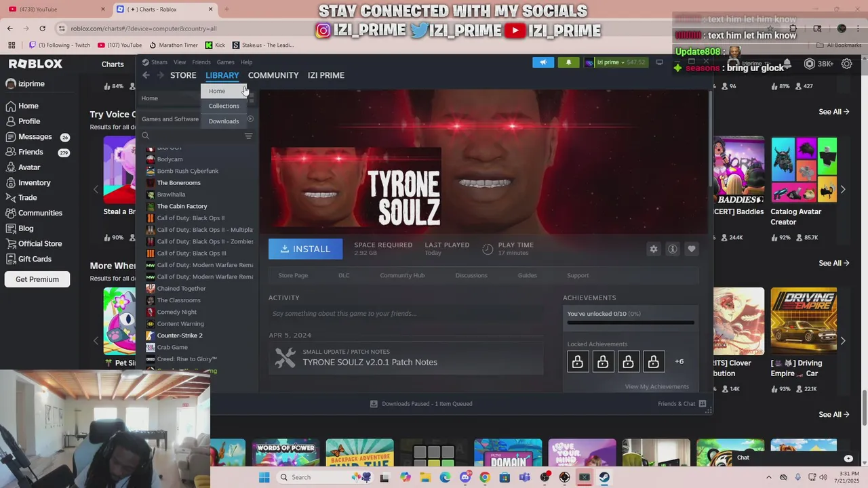Viewport: 868px width, 488px height.
Task: Open Steam notifications bell
Action: click(568, 62)
